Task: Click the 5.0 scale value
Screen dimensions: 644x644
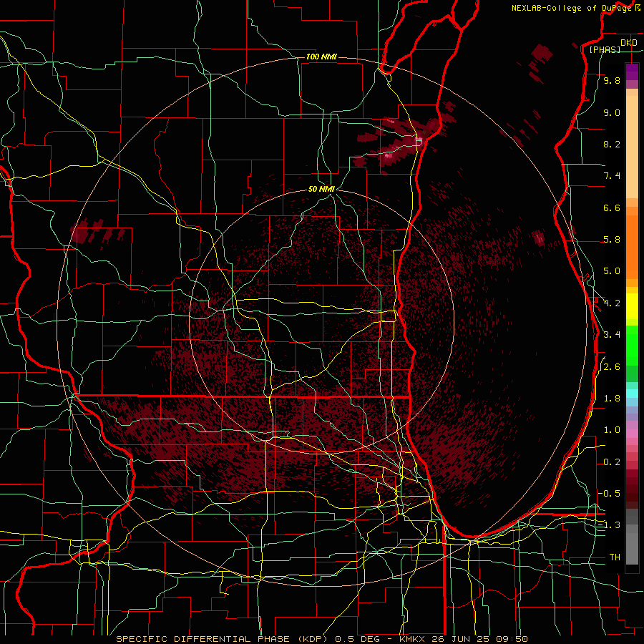Action: click(x=612, y=271)
